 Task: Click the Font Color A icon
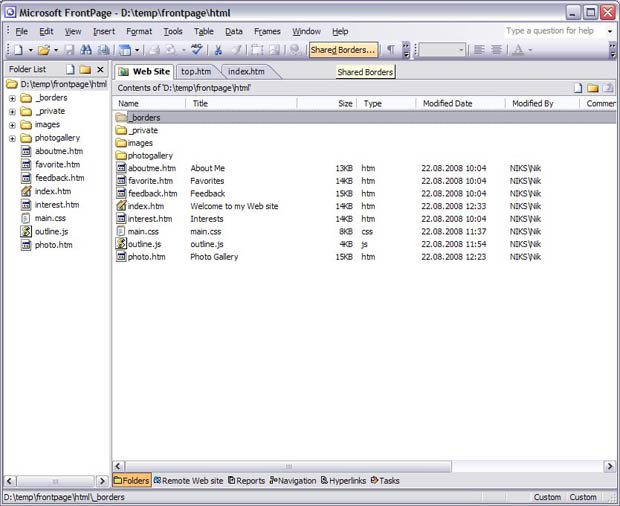tap(518, 50)
